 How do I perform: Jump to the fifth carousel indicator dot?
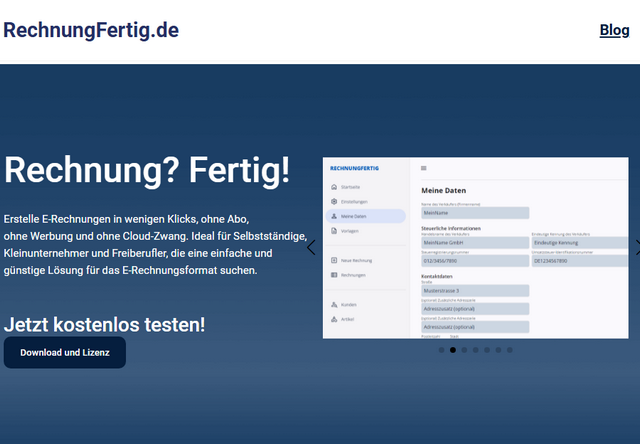487,350
